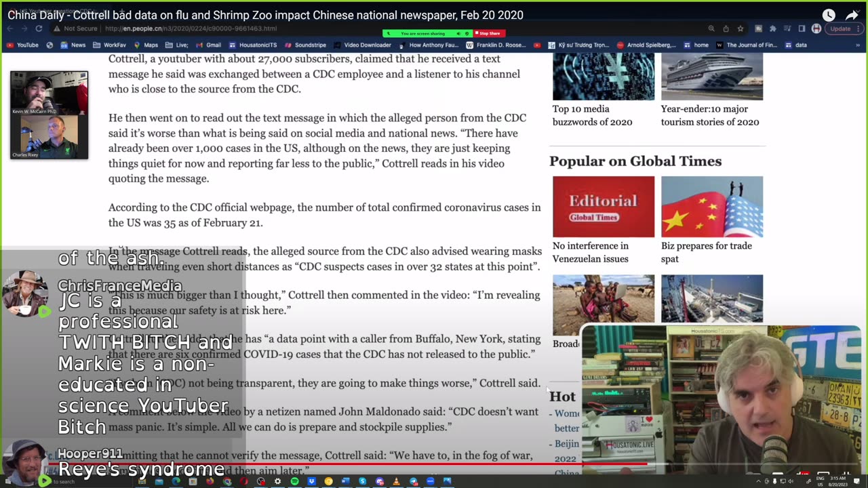Open the No interference in Venezuelan issues link
The image size is (868, 488).
tap(591, 252)
